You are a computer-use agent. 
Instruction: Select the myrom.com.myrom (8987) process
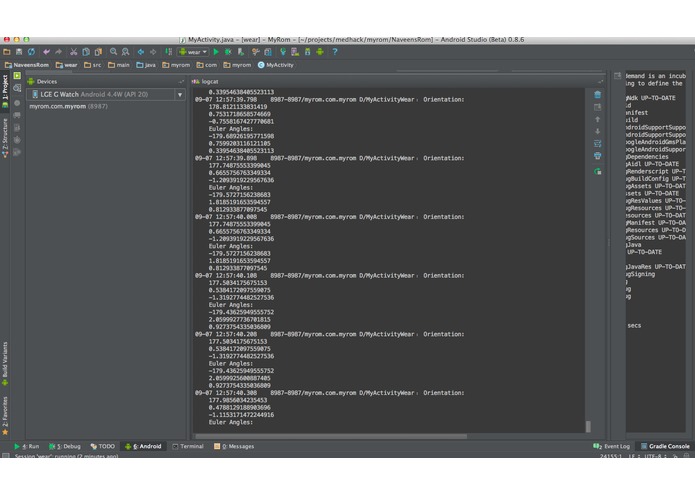(x=68, y=106)
